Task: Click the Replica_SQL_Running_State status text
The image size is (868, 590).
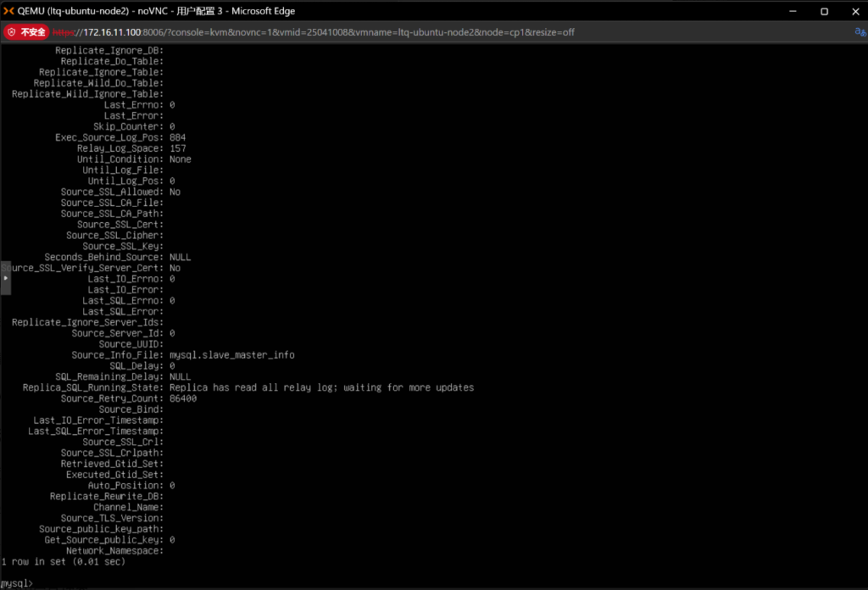Action: click(x=321, y=387)
